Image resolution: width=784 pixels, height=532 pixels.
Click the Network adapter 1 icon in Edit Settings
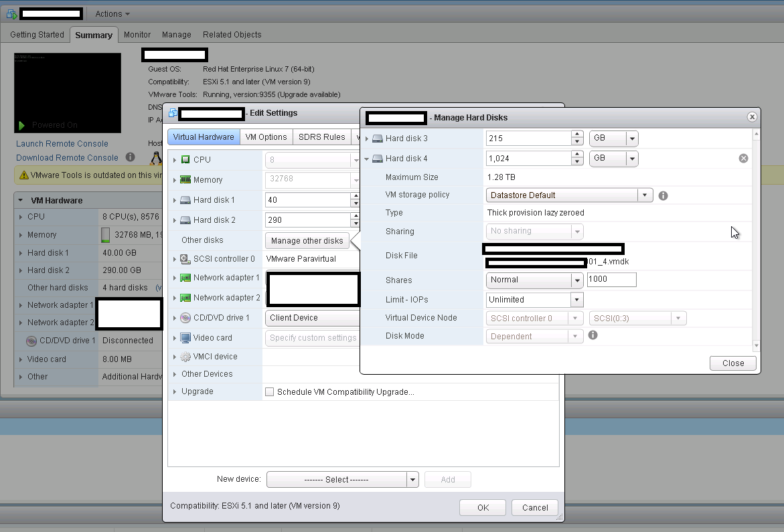[185, 278]
